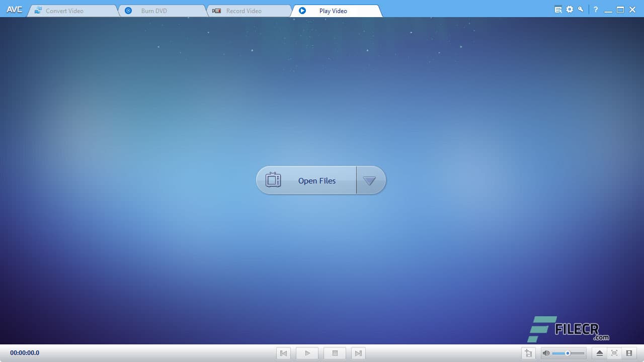Take a snapshot using the camera icon

[x=528, y=353]
